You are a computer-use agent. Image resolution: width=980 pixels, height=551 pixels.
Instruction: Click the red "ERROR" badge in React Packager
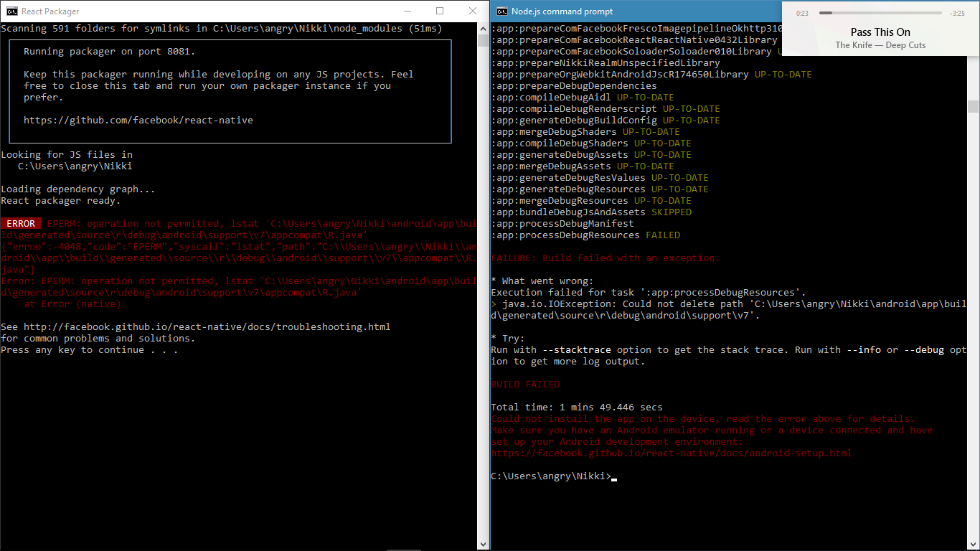(x=21, y=224)
